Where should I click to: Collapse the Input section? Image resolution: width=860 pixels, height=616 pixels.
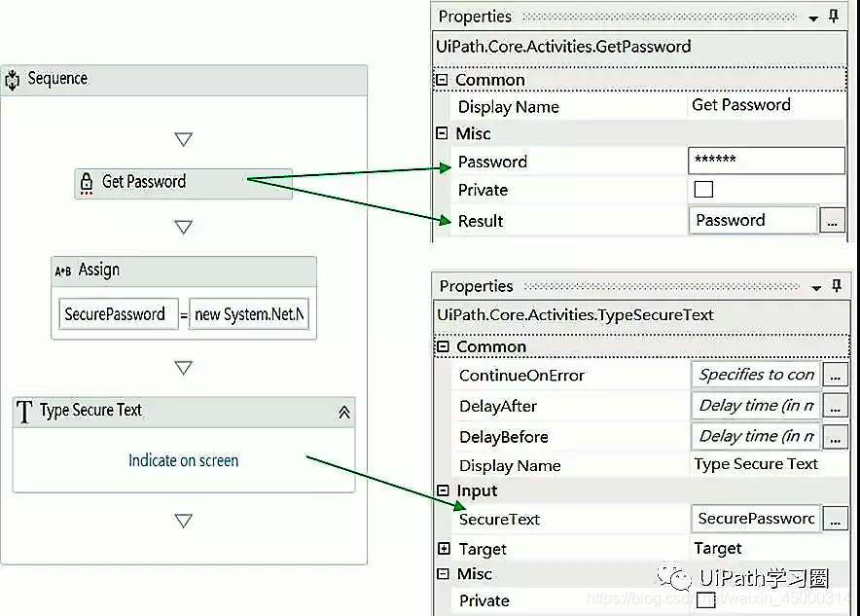[x=444, y=490]
